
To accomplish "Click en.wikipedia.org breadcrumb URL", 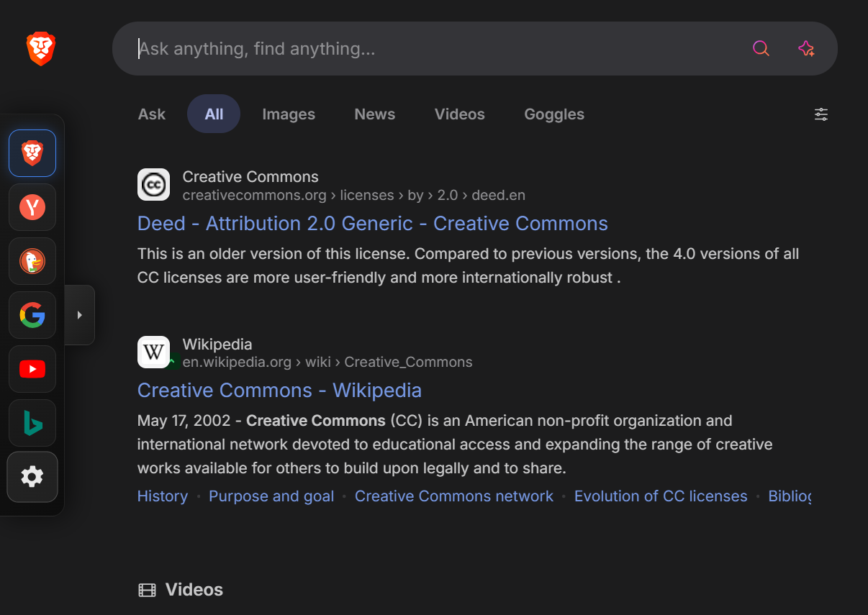I will (327, 362).
